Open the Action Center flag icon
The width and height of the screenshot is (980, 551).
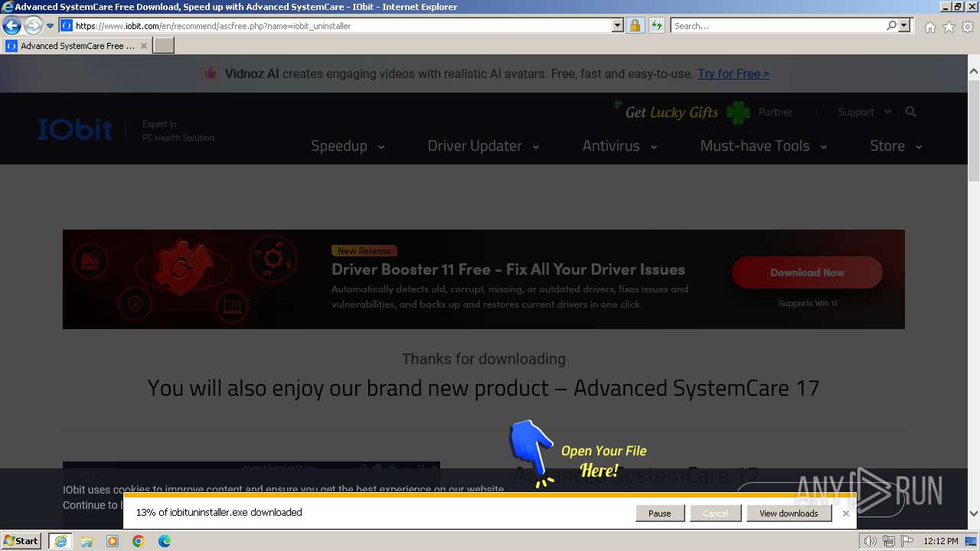click(x=906, y=541)
